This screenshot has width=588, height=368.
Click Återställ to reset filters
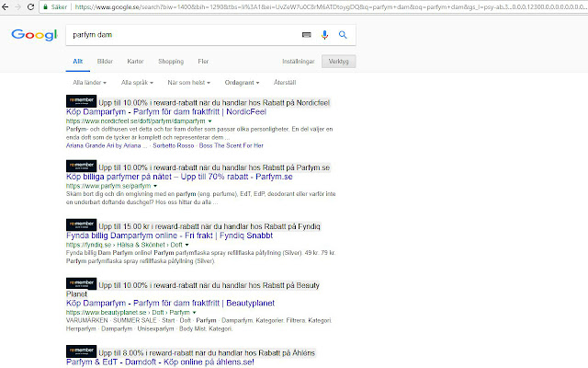tap(285, 83)
